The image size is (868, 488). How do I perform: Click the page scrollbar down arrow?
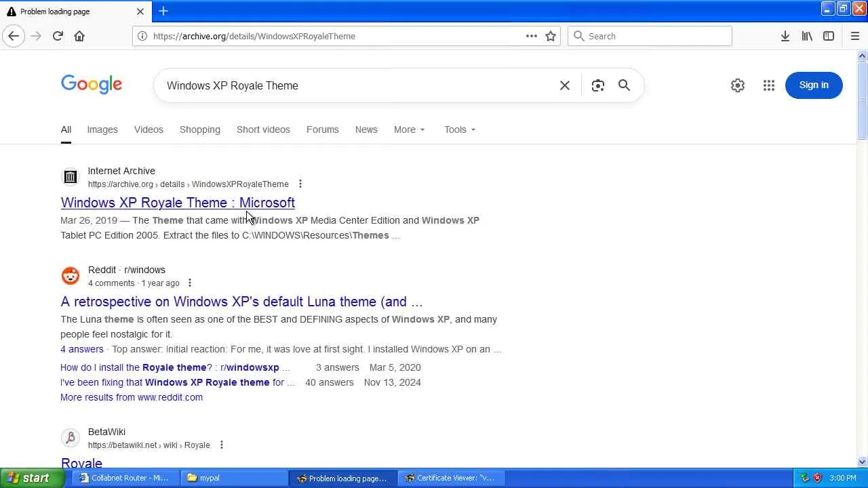click(863, 462)
